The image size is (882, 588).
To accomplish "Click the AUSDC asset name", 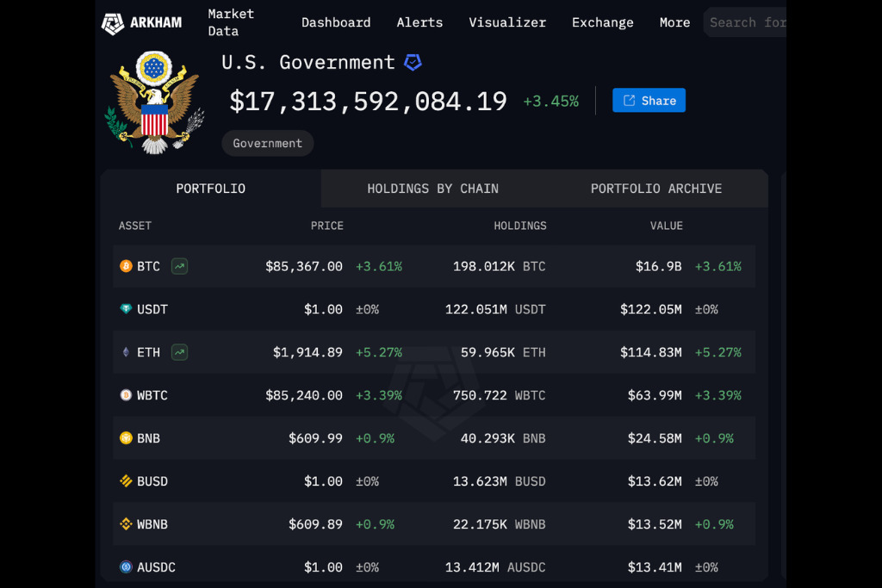I will 156,567.
